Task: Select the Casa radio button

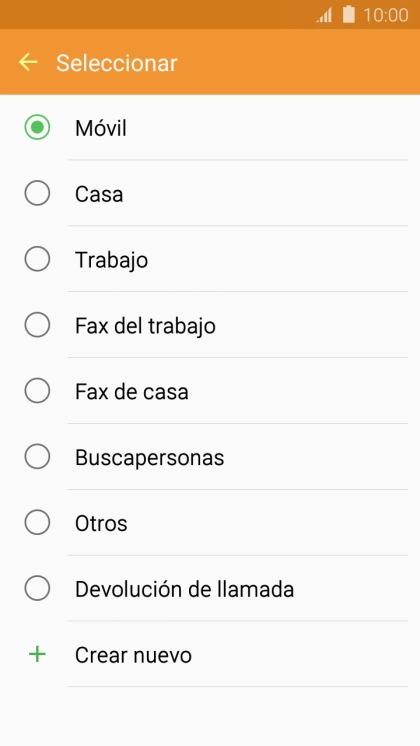Action: [37, 193]
